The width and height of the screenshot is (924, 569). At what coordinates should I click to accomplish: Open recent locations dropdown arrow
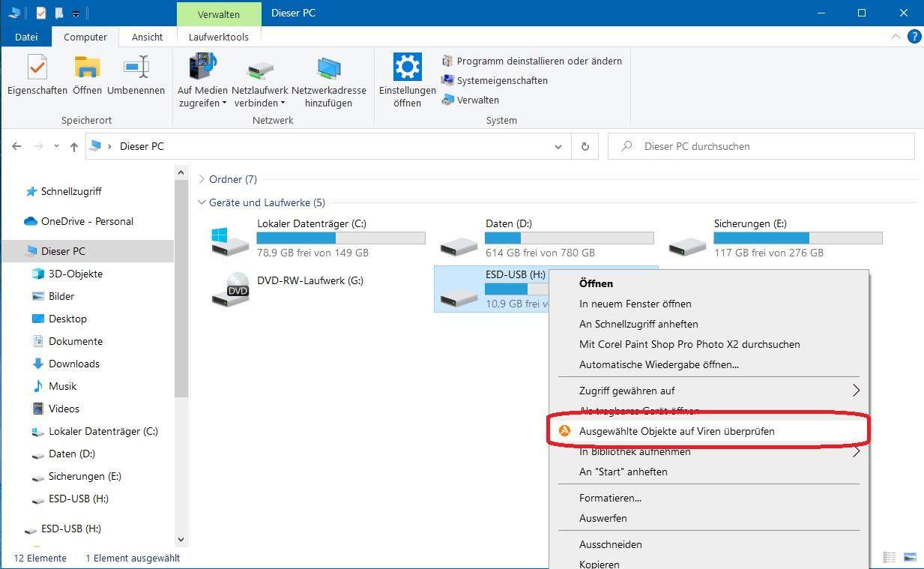tap(57, 147)
